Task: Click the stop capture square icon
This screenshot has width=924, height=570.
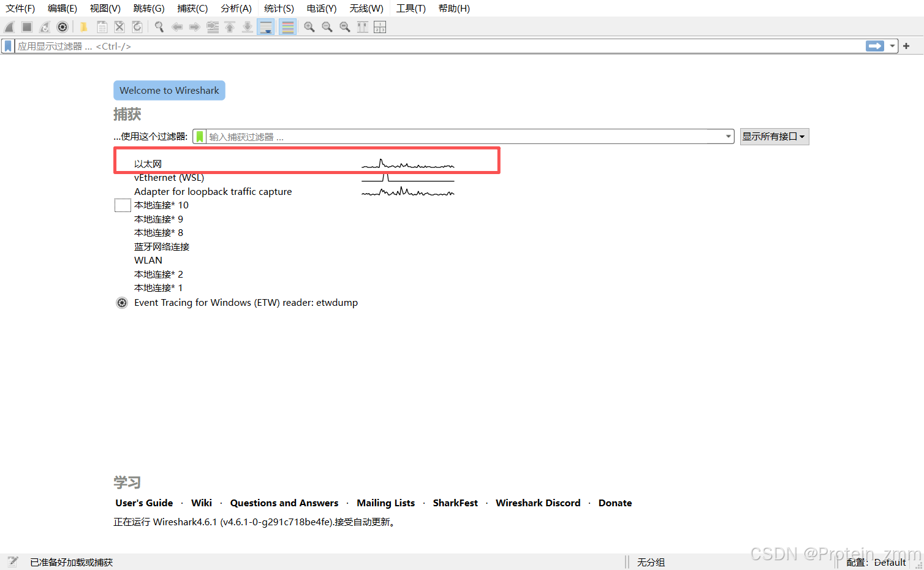Action: 27,27
